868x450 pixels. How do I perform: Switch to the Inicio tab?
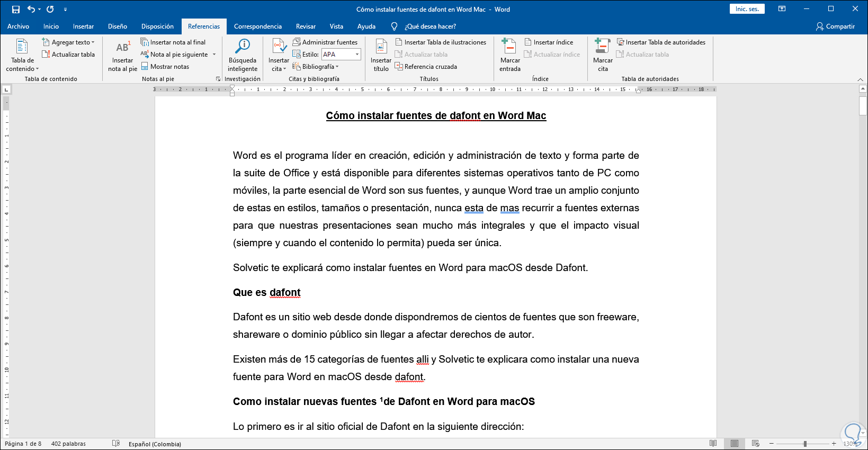51,26
